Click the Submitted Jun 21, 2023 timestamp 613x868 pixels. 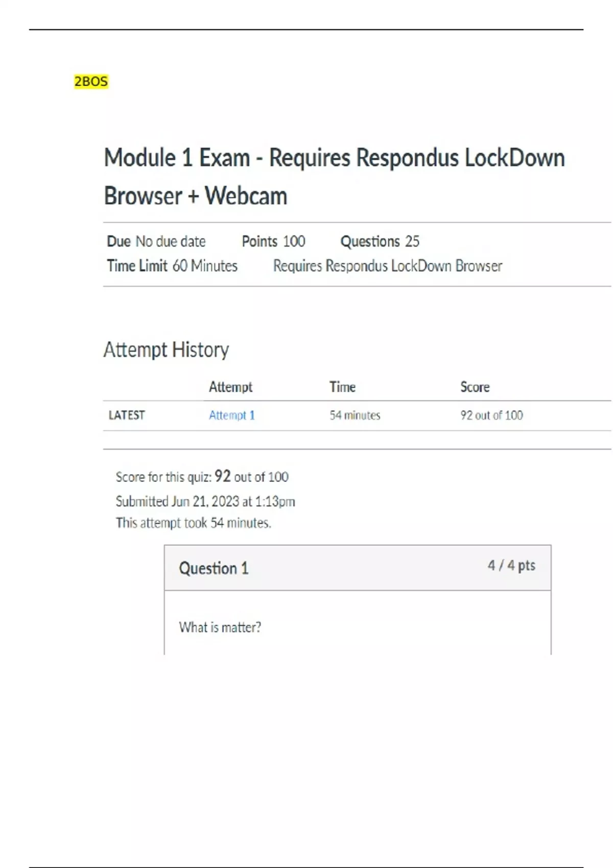(x=205, y=501)
